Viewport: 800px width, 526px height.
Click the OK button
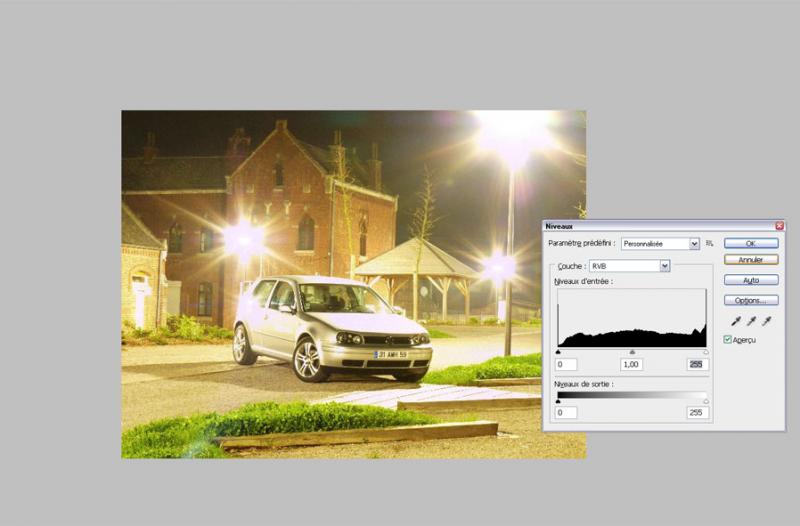coord(751,243)
